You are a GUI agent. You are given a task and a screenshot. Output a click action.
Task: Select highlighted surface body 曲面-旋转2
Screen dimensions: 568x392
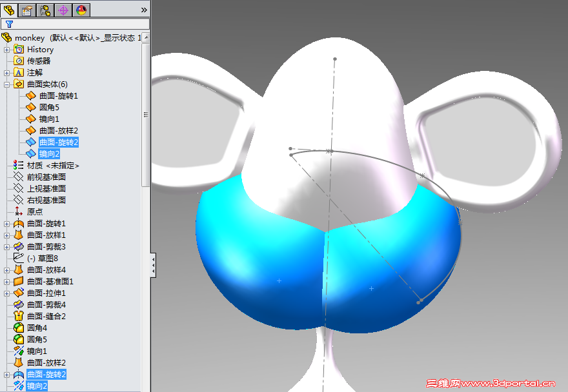[x=58, y=142]
